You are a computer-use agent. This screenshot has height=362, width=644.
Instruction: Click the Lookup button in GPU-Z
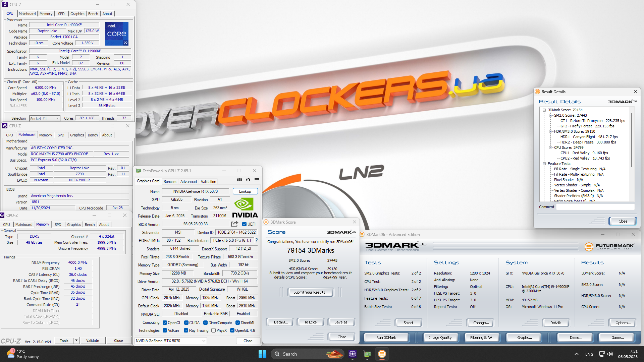[x=245, y=191]
